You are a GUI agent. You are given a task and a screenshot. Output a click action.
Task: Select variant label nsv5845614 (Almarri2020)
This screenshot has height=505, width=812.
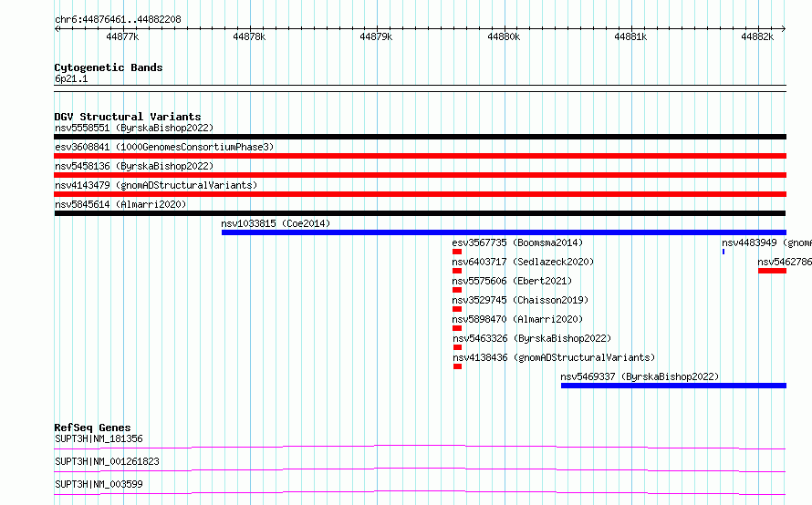click(120, 204)
